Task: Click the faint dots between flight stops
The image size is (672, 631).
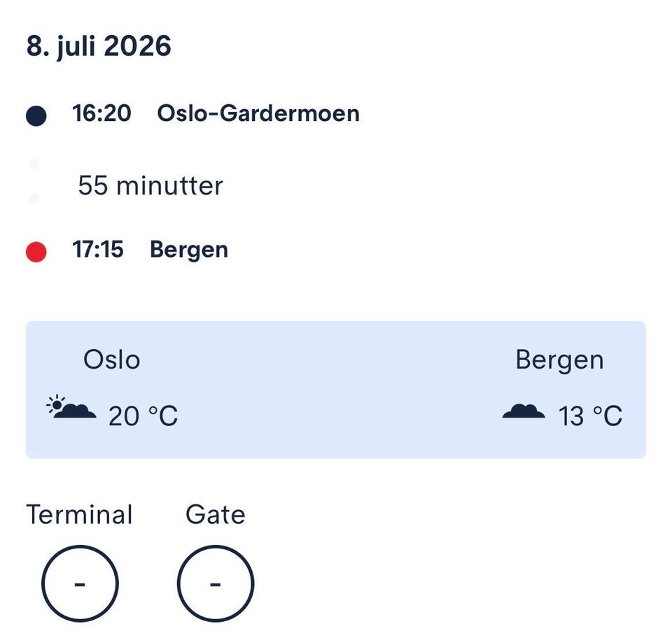Action: [35, 182]
